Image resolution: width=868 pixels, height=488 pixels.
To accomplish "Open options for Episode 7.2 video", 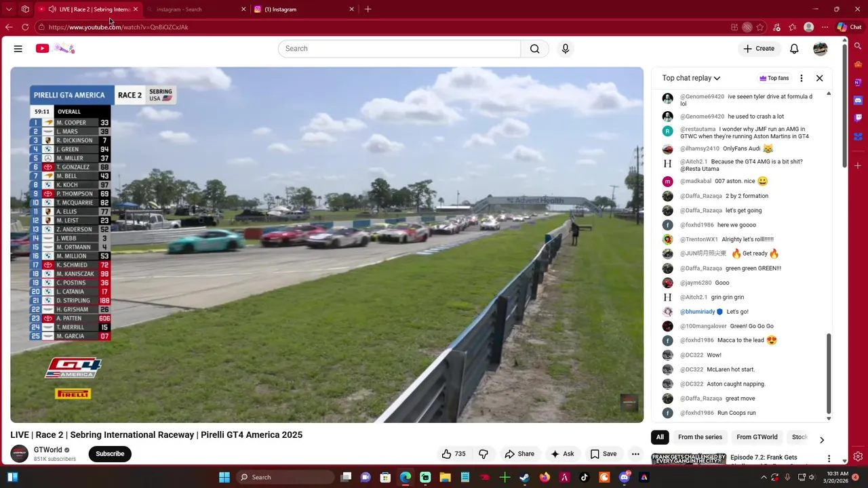I will pyautogui.click(x=829, y=459).
